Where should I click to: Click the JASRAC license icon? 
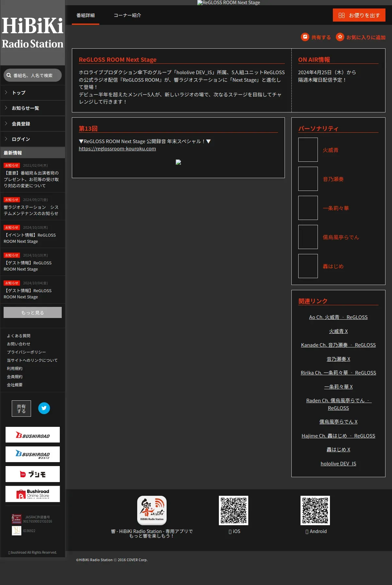coord(17,519)
